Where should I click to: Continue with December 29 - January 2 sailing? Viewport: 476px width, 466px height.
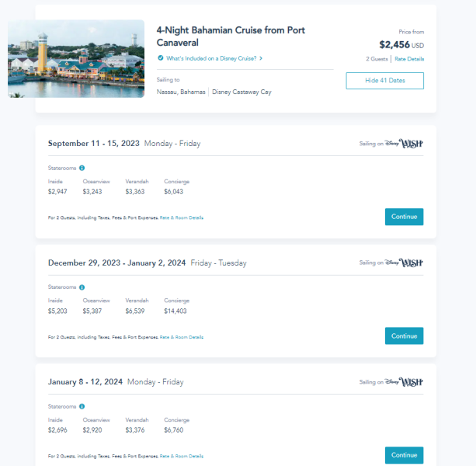click(x=404, y=336)
